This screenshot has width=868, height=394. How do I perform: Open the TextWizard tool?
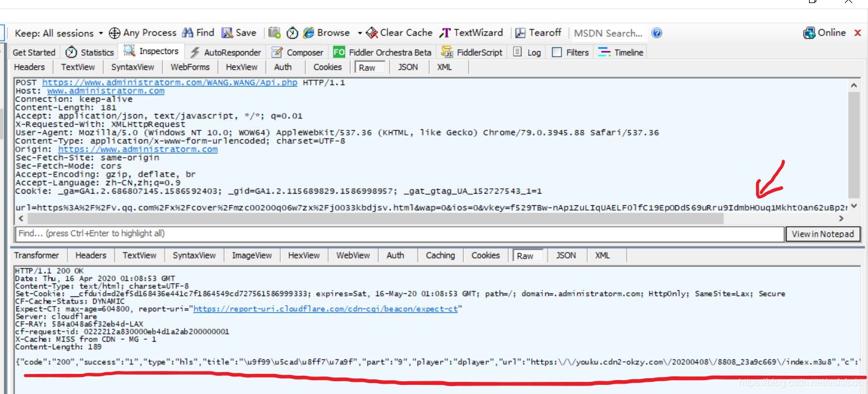point(472,33)
